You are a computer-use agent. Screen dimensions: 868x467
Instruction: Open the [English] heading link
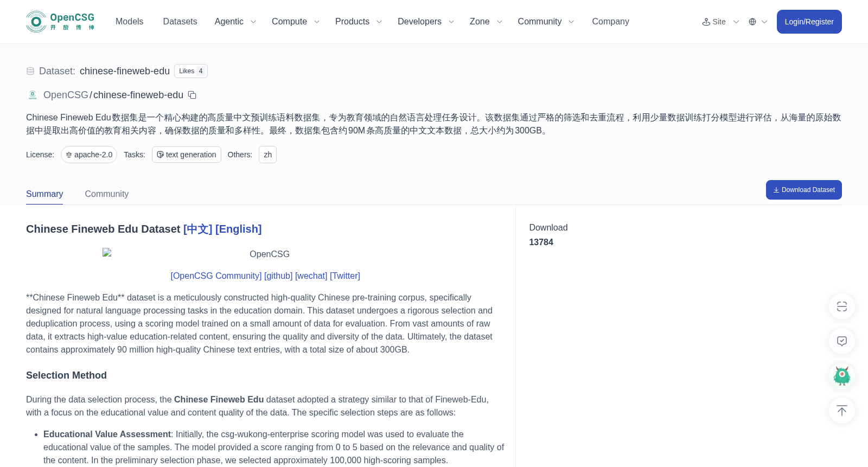point(238,229)
